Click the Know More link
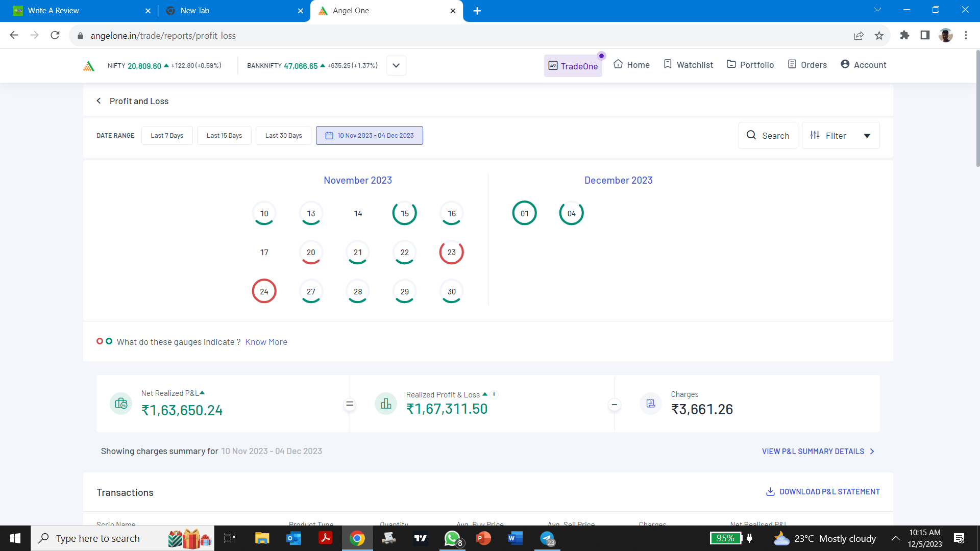The image size is (980, 551). (266, 342)
